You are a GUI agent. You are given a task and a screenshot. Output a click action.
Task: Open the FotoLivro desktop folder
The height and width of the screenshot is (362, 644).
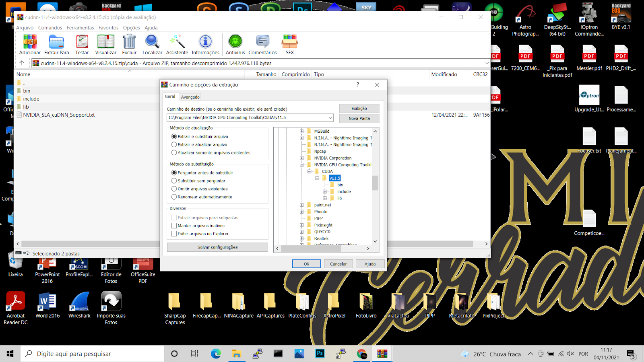366,305
